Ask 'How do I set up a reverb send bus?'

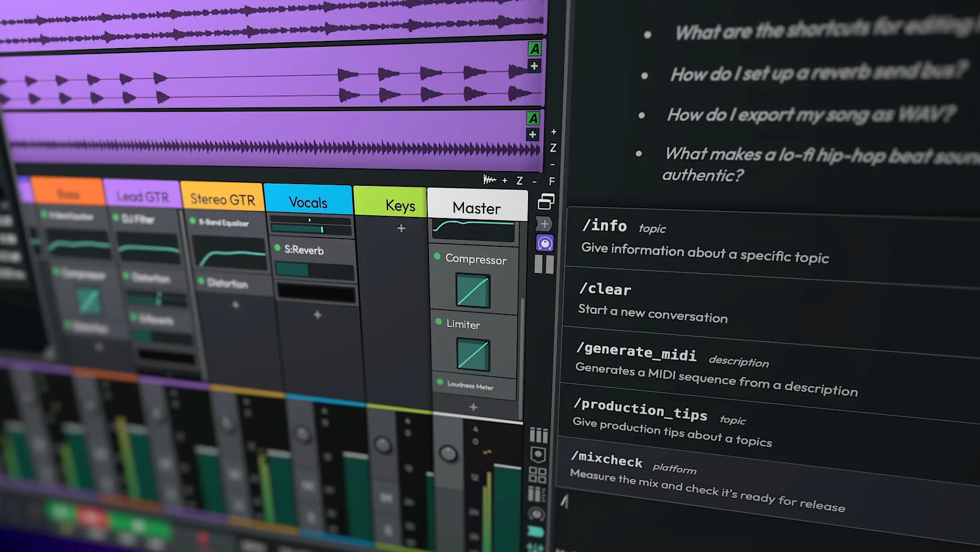819,72
